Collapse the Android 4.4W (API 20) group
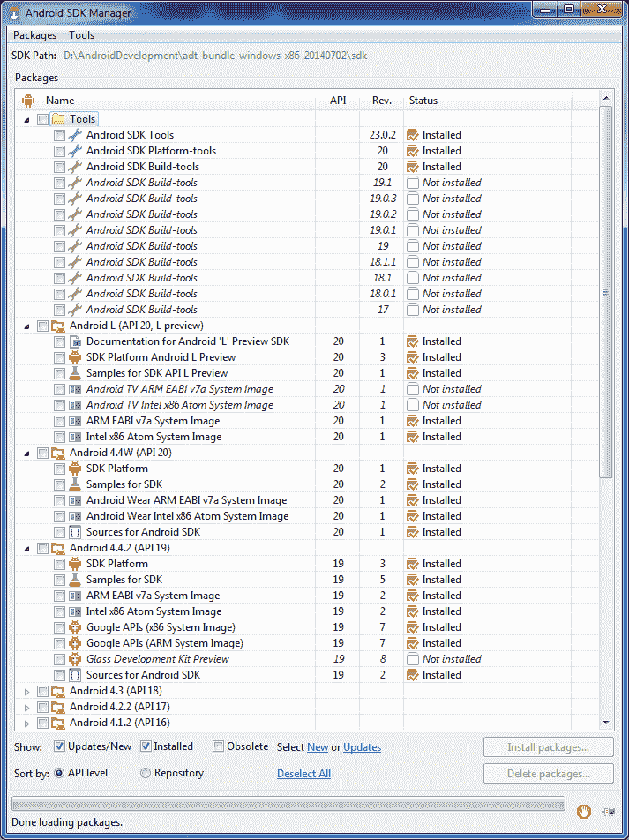 pos(26,453)
